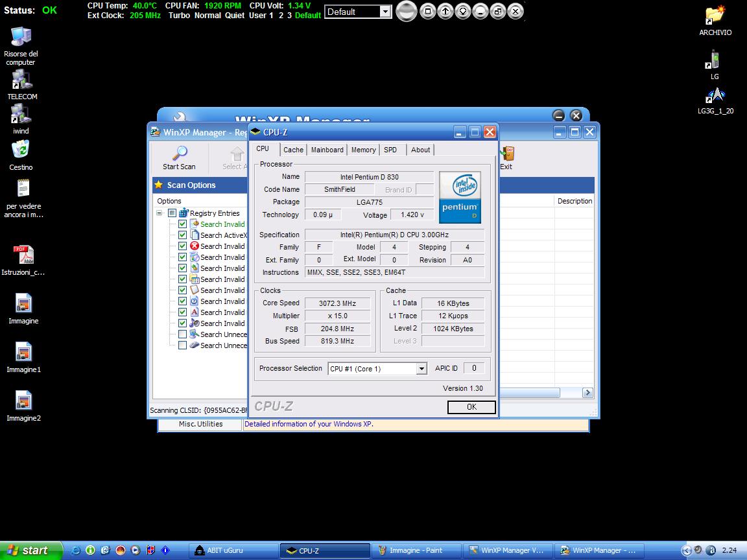
Task: Click the 'MMX, SSE, SSE2, SSE3, EM64T' instructions field
Action: pos(394,272)
